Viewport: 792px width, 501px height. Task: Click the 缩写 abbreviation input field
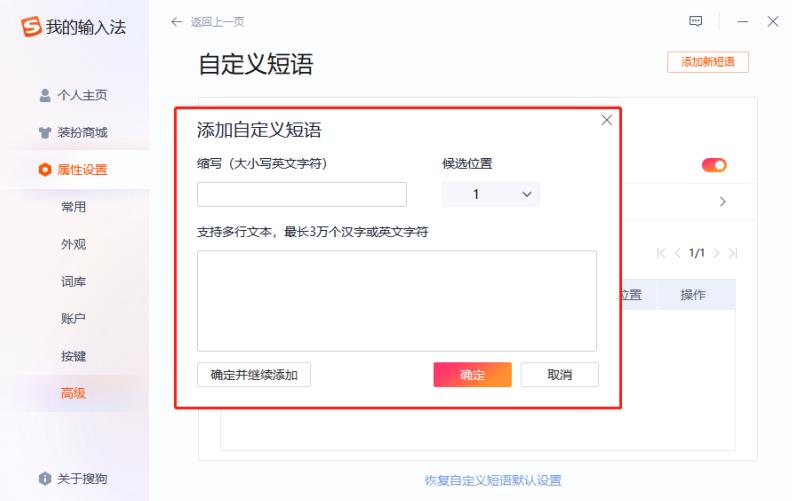tap(302, 194)
